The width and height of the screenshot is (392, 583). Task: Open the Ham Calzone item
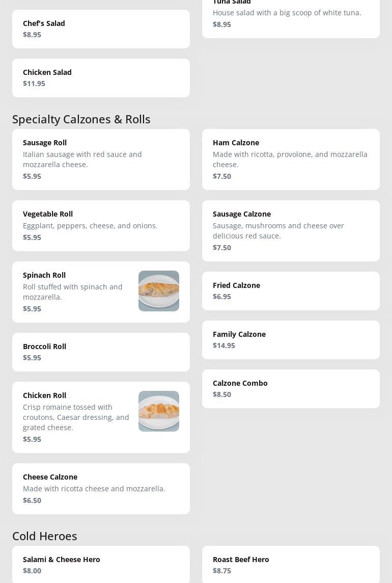click(x=291, y=160)
